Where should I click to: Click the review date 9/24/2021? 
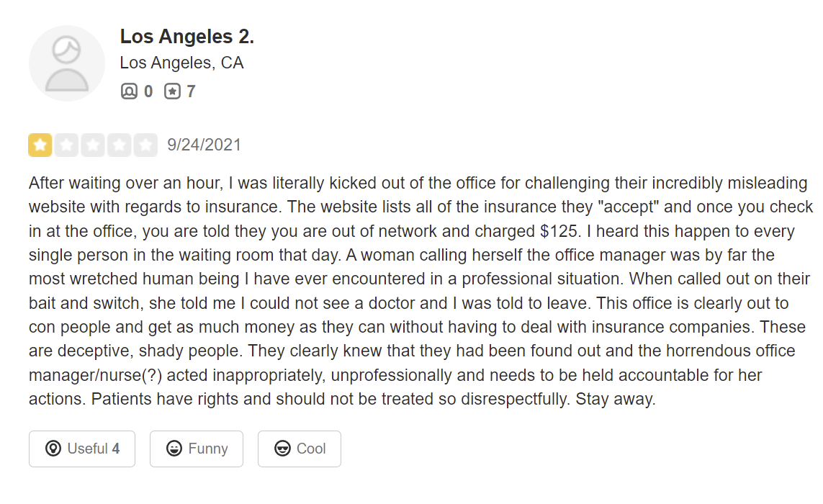coord(204,145)
